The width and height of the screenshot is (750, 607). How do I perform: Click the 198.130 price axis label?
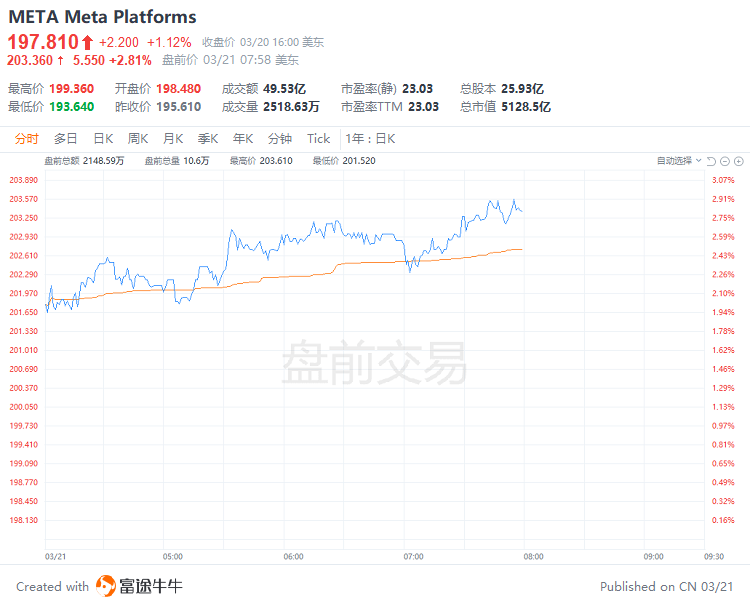(x=23, y=520)
